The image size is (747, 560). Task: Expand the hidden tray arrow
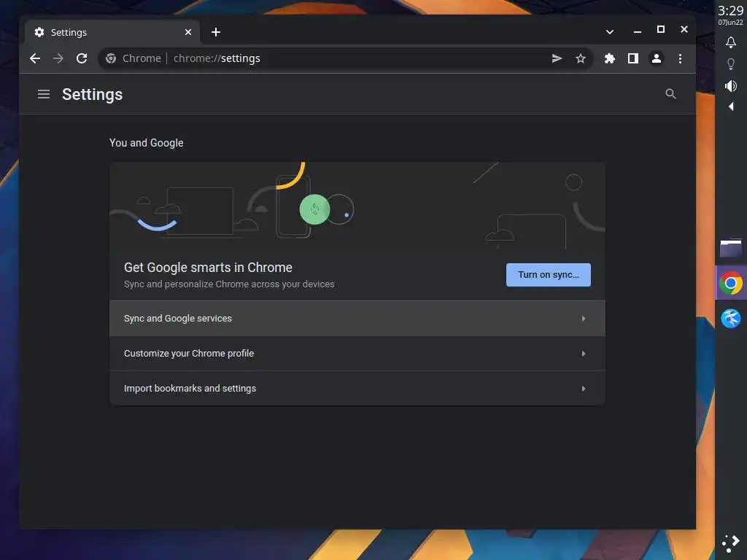click(x=731, y=106)
